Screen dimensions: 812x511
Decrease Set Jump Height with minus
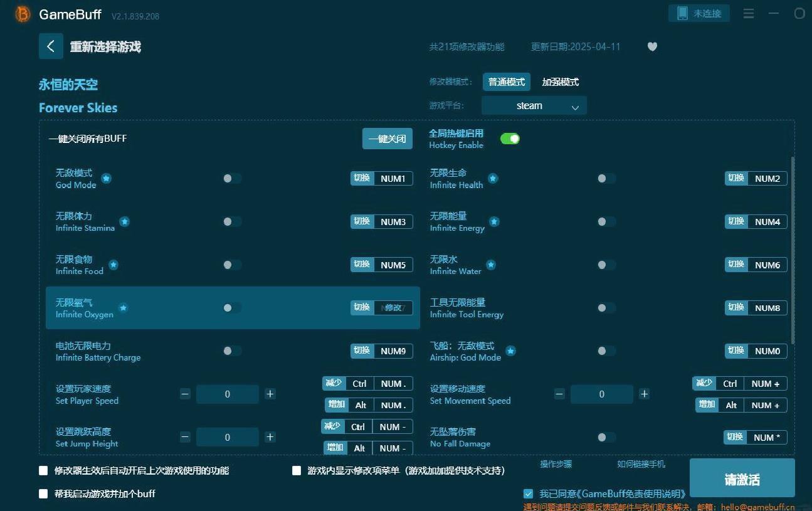pyautogui.click(x=185, y=437)
